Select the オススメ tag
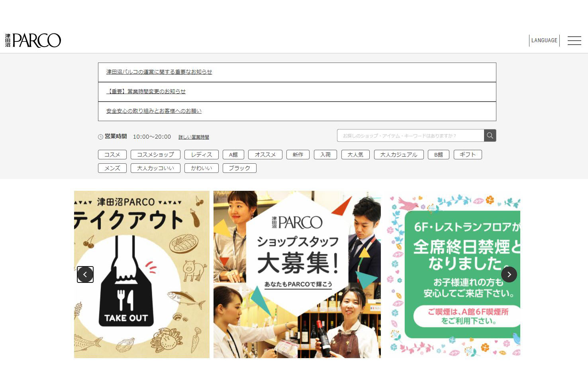Image resolution: width=588 pixels, height=392 pixels. (x=265, y=155)
